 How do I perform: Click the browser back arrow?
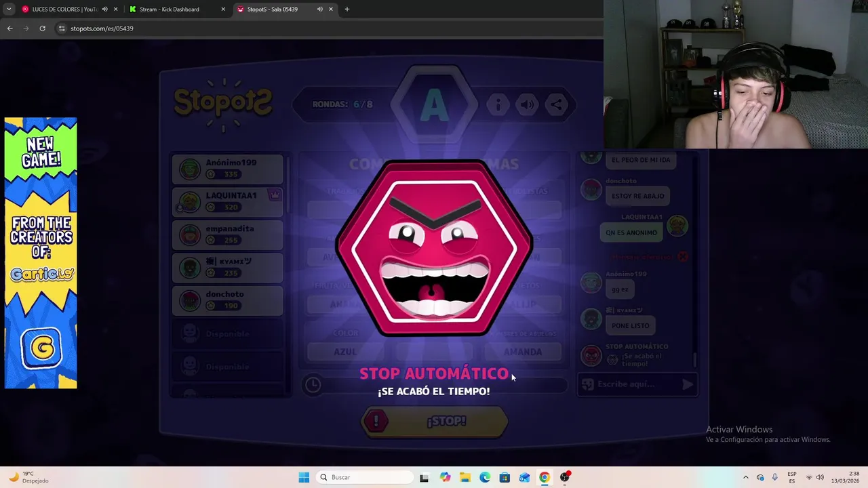pos(9,28)
